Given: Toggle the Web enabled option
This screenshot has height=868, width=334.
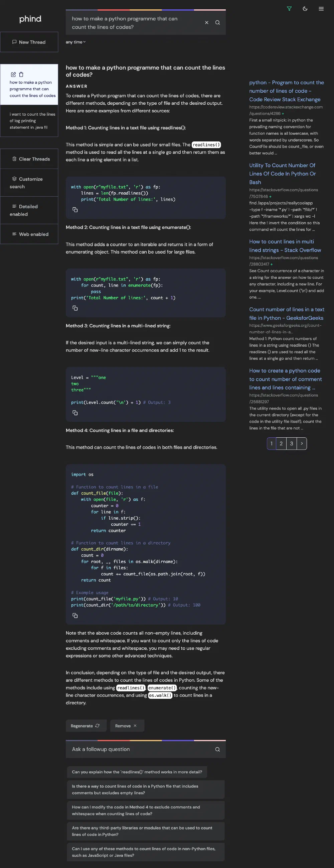Looking at the screenshot, I should 29,234.
